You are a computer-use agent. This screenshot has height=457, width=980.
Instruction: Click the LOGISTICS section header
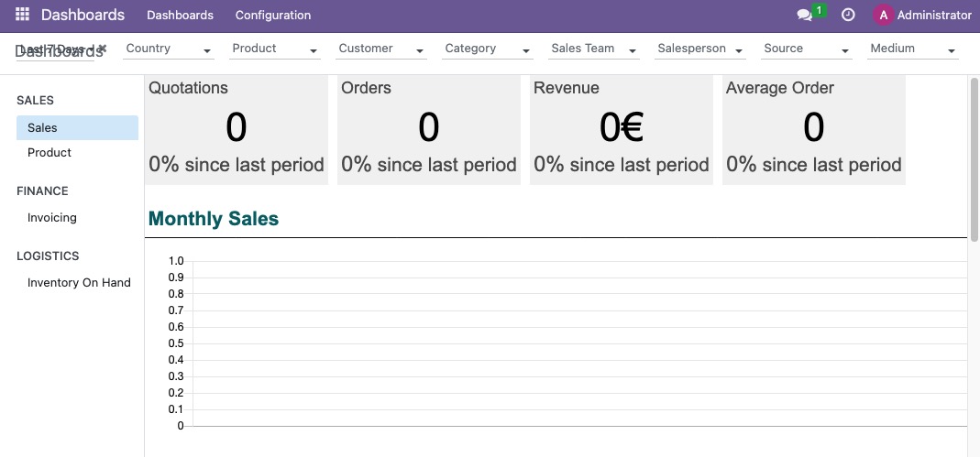48,256
